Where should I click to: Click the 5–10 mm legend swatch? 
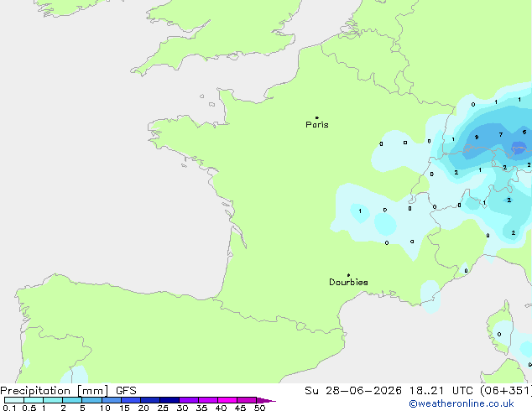coord(91,400)
